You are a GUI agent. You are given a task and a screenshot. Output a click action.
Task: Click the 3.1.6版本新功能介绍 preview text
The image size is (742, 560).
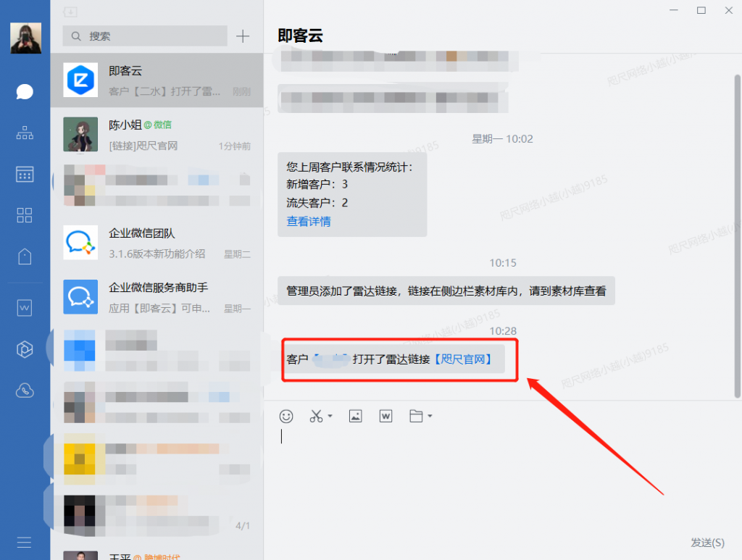(157, 254)
